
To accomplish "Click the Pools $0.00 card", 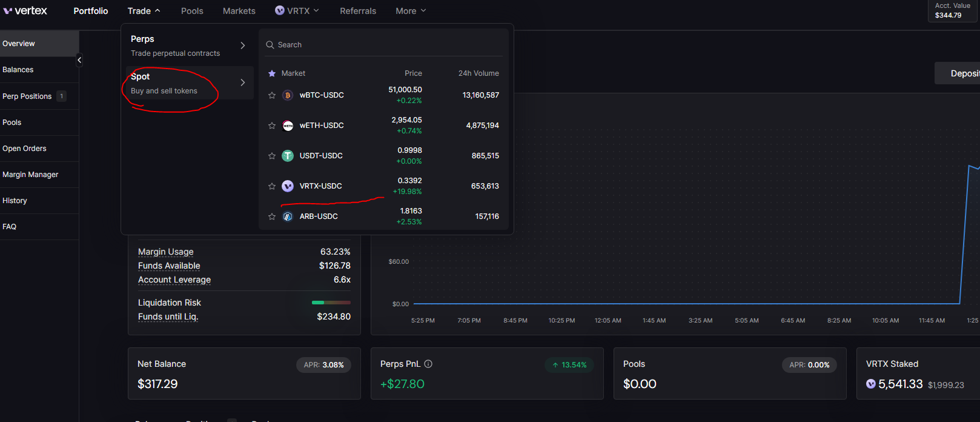I will click(730, 373).
